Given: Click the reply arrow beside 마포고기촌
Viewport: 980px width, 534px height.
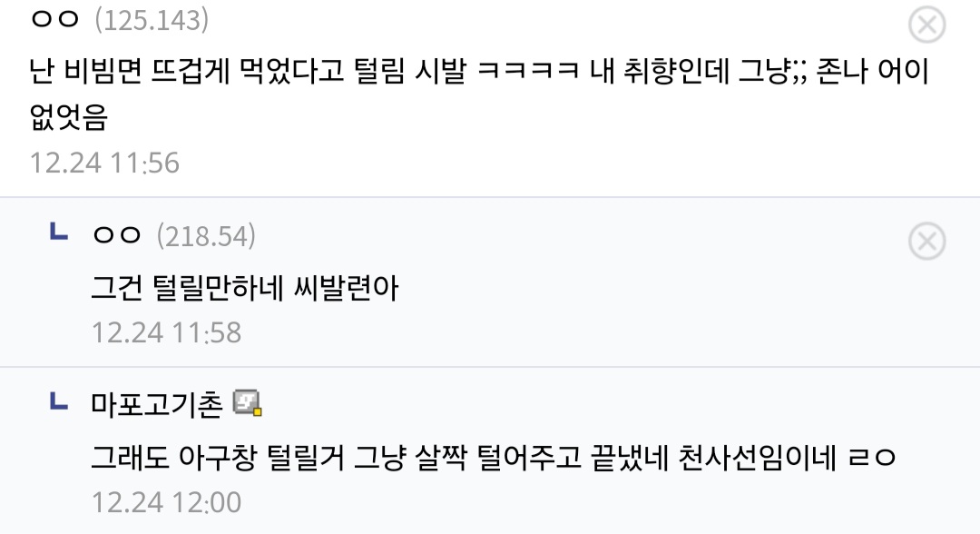Looking at the screenshot, I should (57, 400).
